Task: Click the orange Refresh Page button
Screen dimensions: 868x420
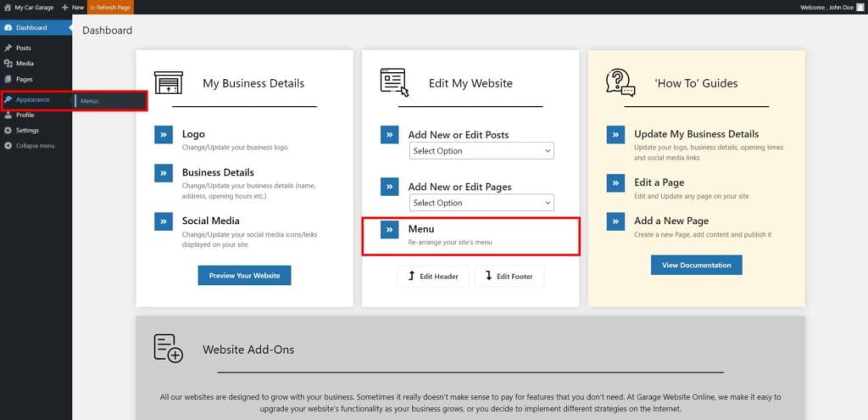Action: (x=110, y=7)
